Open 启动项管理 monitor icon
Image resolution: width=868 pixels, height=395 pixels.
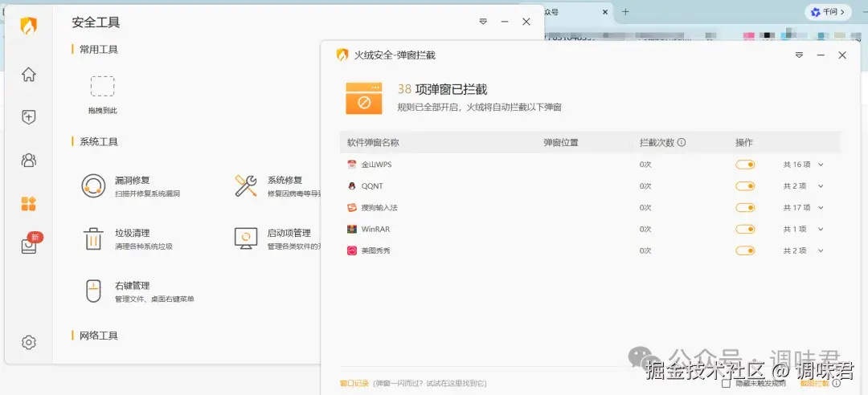pos(245,238)
